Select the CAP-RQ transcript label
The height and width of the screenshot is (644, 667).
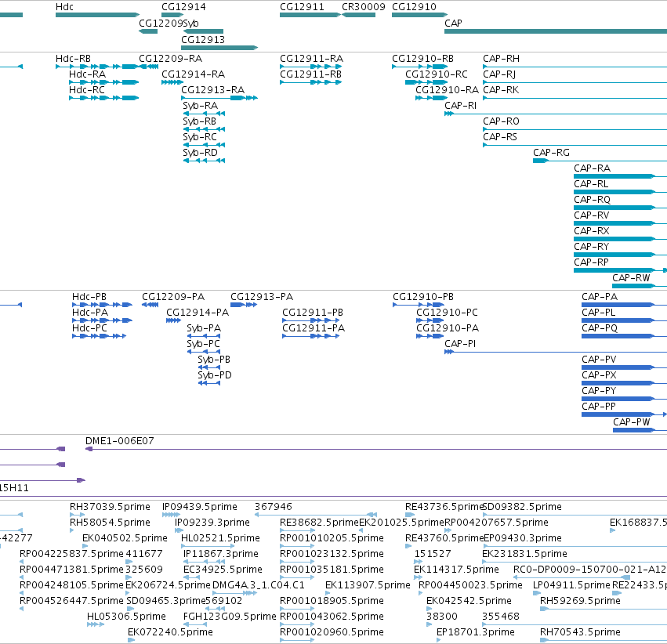tap(592, 200)
